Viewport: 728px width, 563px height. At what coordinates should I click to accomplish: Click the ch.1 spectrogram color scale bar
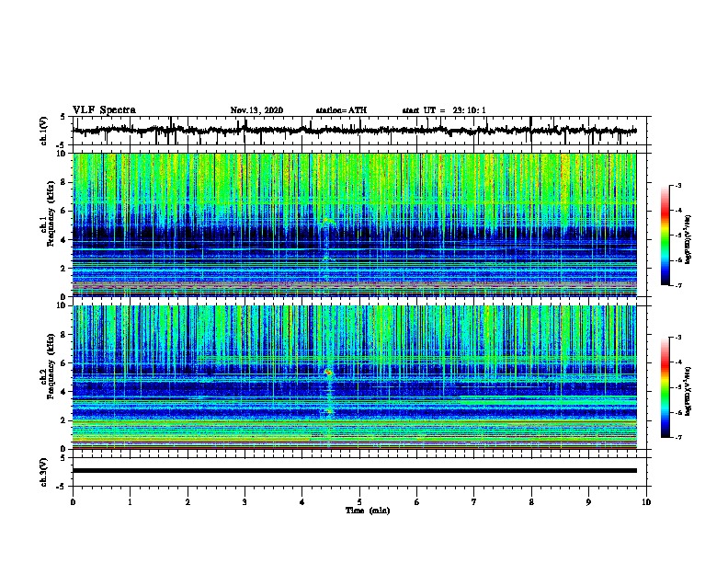(x=665, y=236)
